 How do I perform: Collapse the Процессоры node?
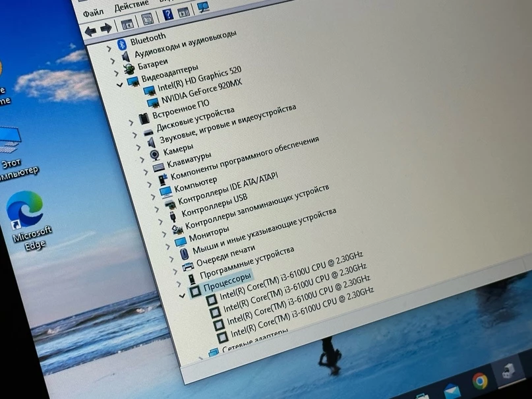[x=182, y=296]
